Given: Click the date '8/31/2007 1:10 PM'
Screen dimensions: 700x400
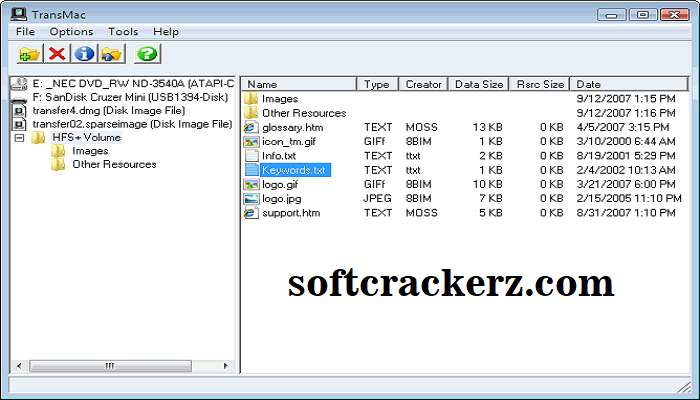Looking at the screenshot, I should tap(625, 213).
